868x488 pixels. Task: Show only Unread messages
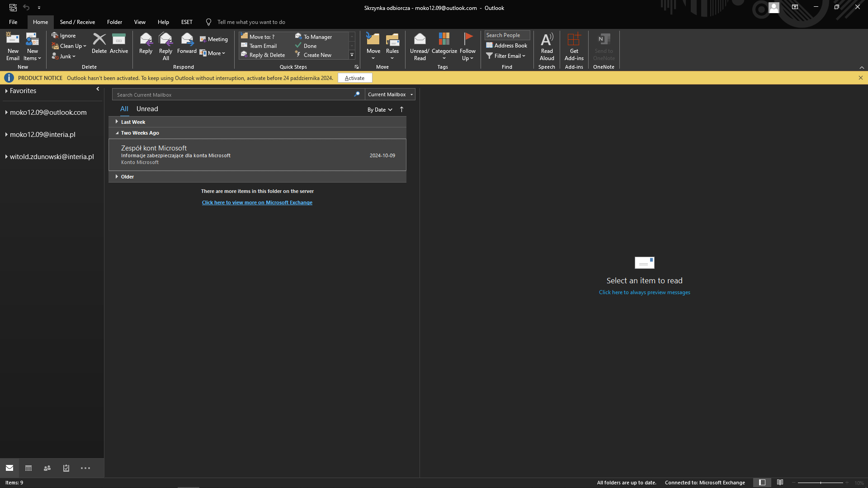tap(147, 109)
